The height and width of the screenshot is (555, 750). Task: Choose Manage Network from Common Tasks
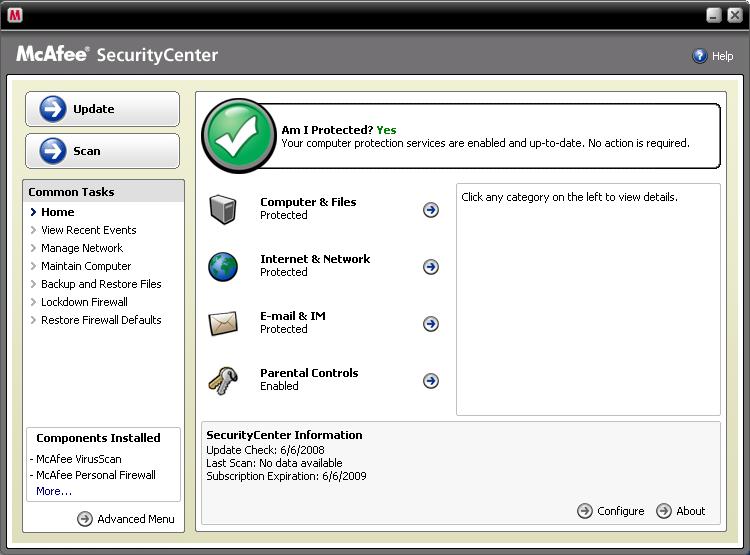82,248
